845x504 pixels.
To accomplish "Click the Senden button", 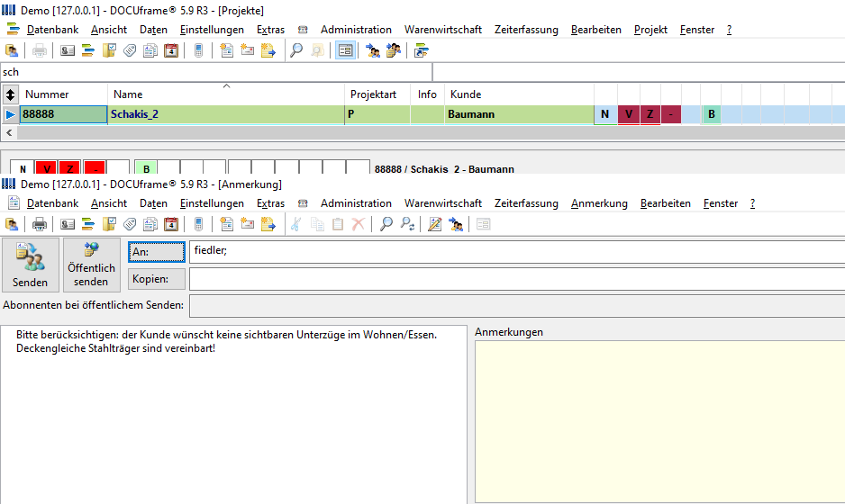I will (x=31, y=265).
